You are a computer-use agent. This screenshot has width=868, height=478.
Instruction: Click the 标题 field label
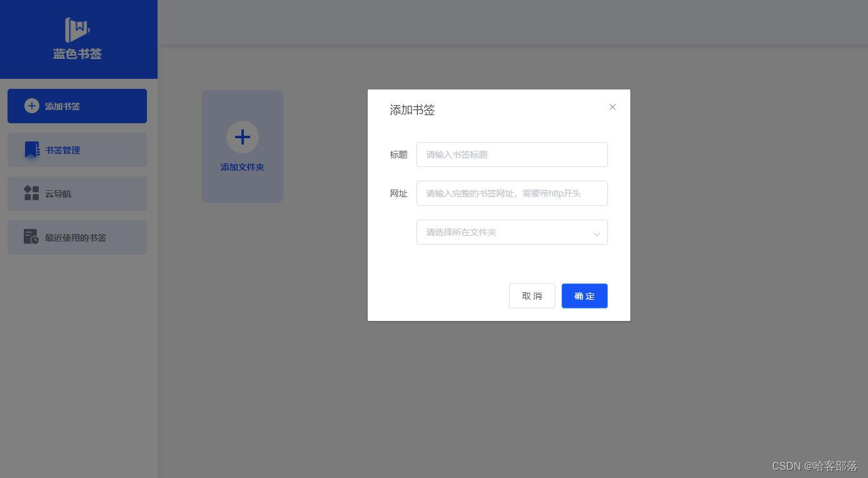pyautogui.click(x=398, y=155)
